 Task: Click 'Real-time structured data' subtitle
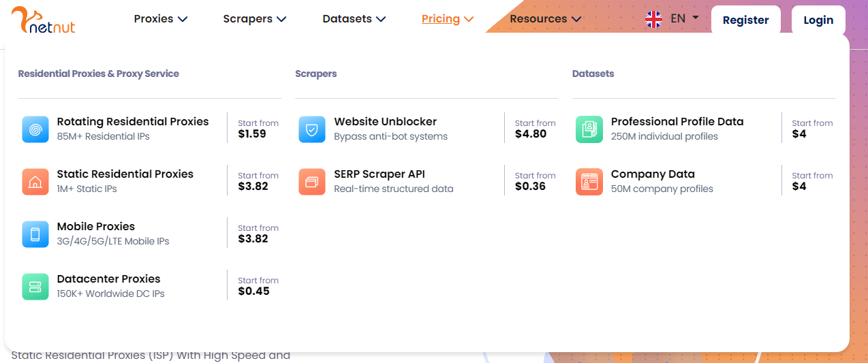394,189
